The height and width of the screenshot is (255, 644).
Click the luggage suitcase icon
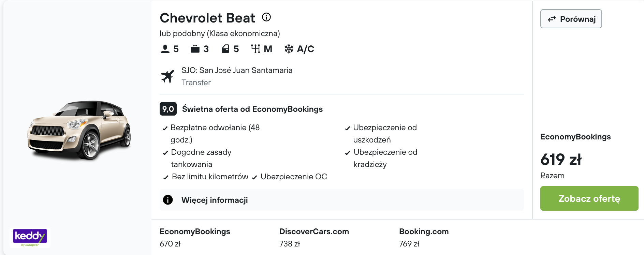(x=195, y=49)
